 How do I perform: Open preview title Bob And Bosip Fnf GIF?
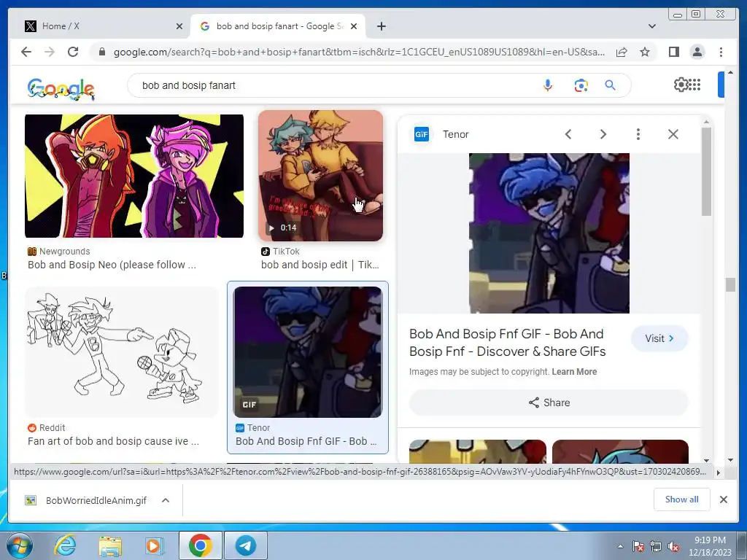(508, 343)
